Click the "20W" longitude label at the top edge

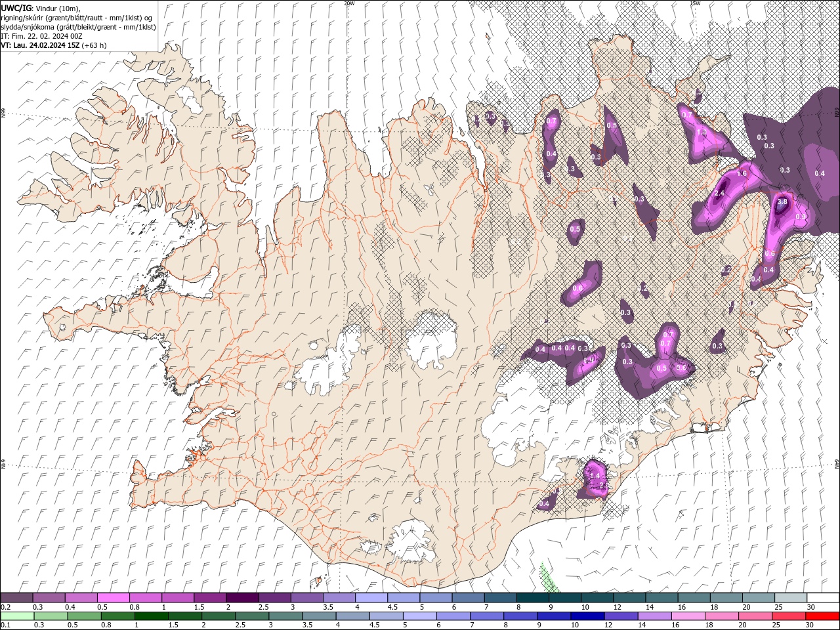(348, 3)
